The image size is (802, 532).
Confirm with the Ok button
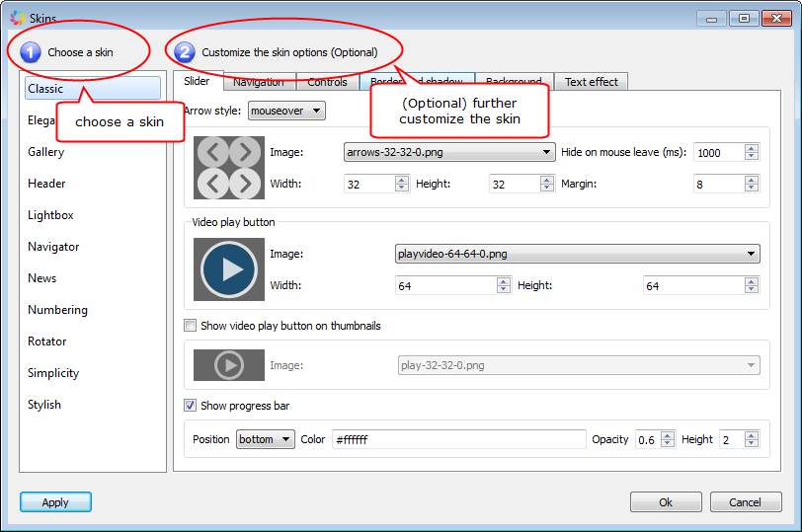666,501
